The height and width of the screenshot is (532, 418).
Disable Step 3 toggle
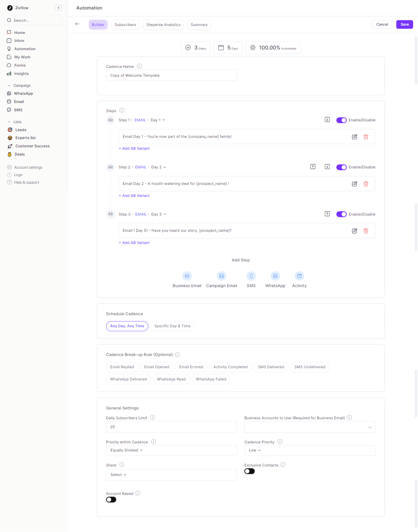(341, 214)
